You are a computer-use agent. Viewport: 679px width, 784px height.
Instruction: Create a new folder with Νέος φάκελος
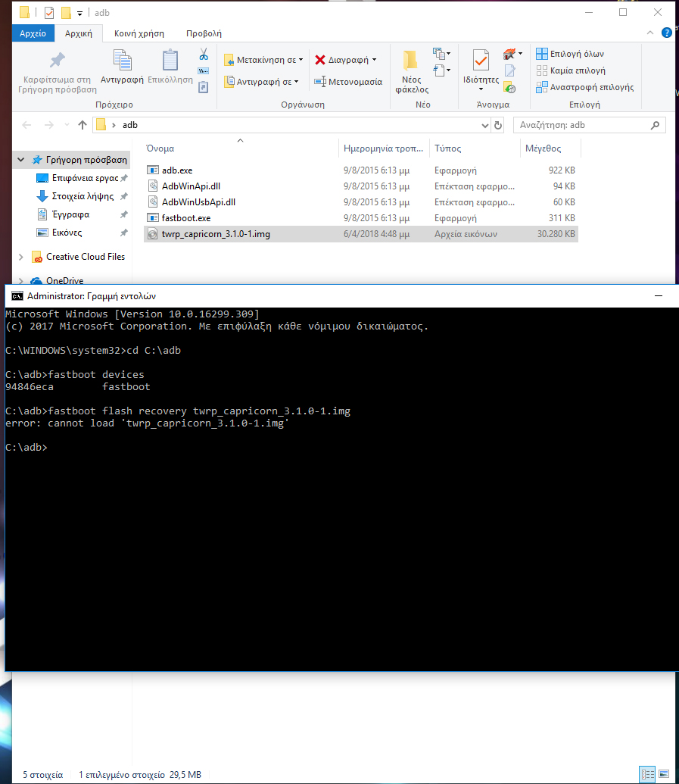point(411,71)
